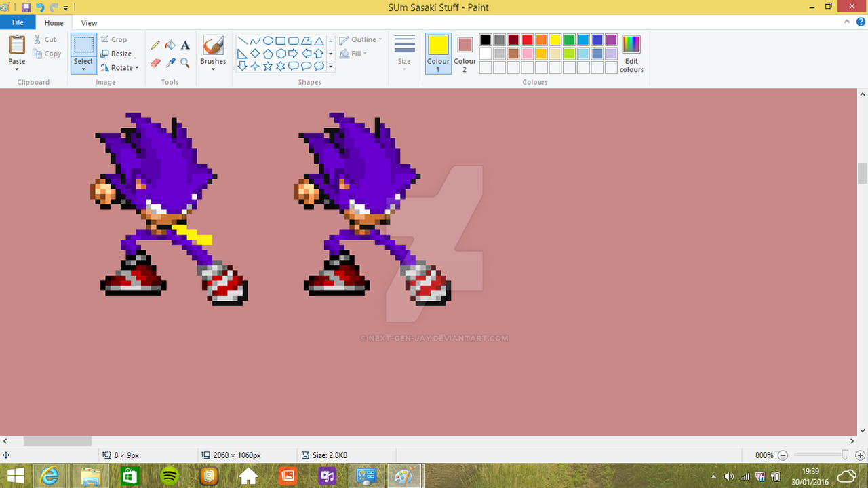Select the Eraser tool
868x488 pixels.
pyautogui.click(x=155, y=62)
